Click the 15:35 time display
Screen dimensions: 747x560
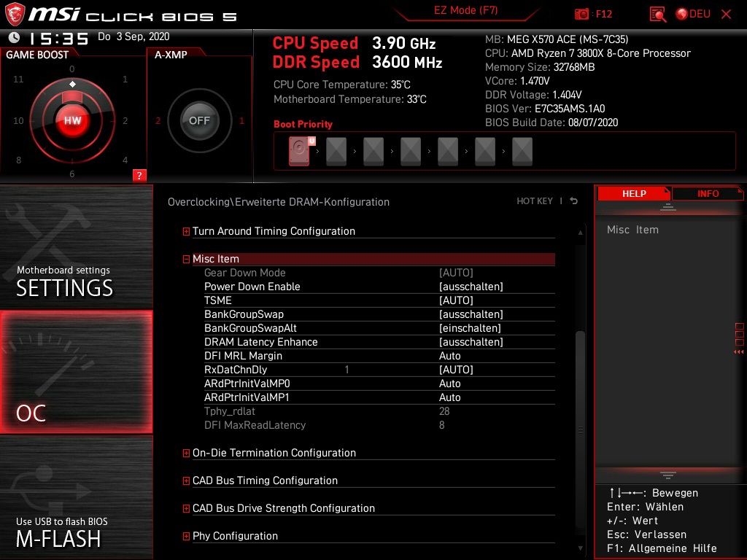[x=59, y=38]
